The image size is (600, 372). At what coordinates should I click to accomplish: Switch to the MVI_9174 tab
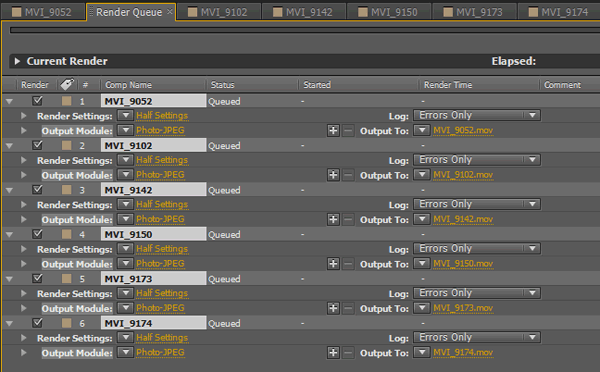point(559,12)
